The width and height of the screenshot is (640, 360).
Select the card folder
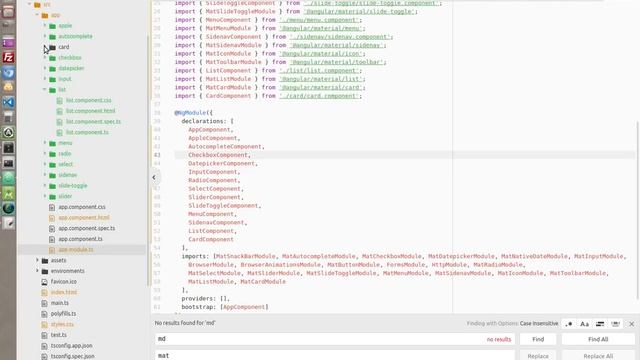(63, 47)
